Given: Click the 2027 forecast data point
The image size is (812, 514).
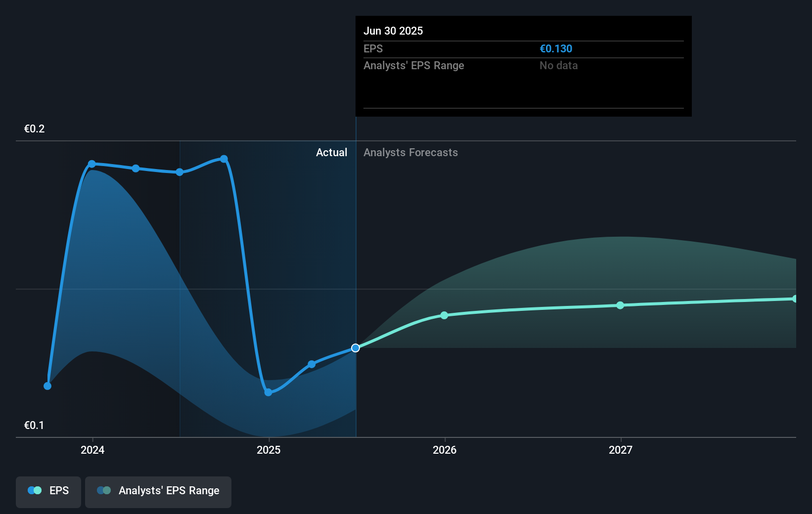Looking at the screenshot, I should point(620,306).
